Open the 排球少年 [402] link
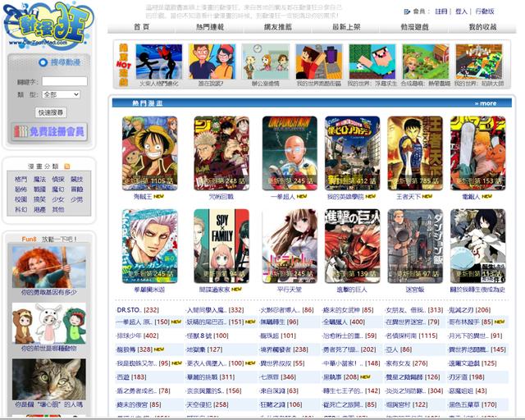 click(x=138, y=336)
